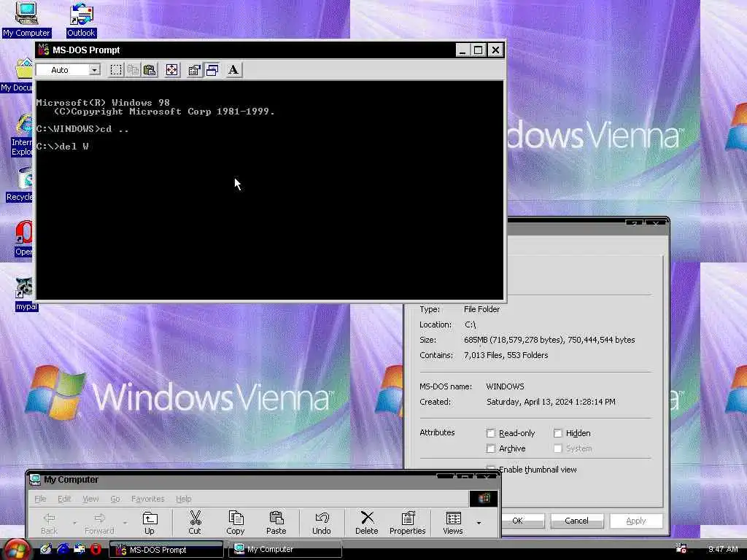Expand the Back history dropdown arrow

(75, 523)
